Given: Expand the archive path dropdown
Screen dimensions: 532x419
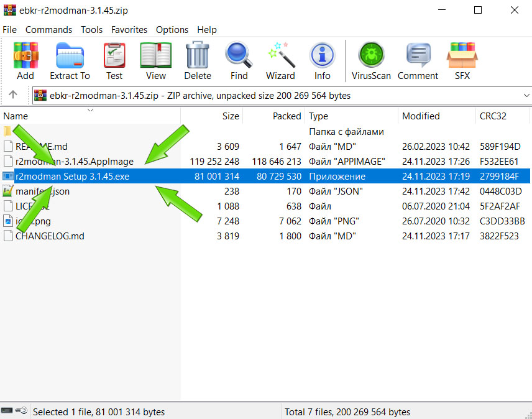Looking at the screenshot, I should 526,95.
